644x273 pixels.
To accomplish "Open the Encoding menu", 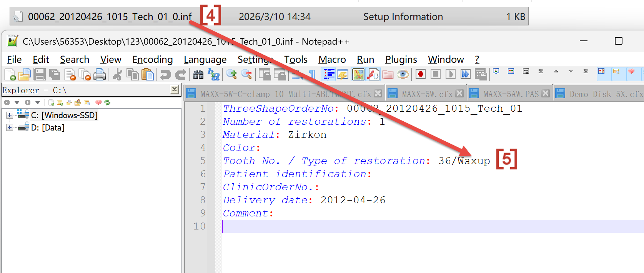I will pos(153,60).
